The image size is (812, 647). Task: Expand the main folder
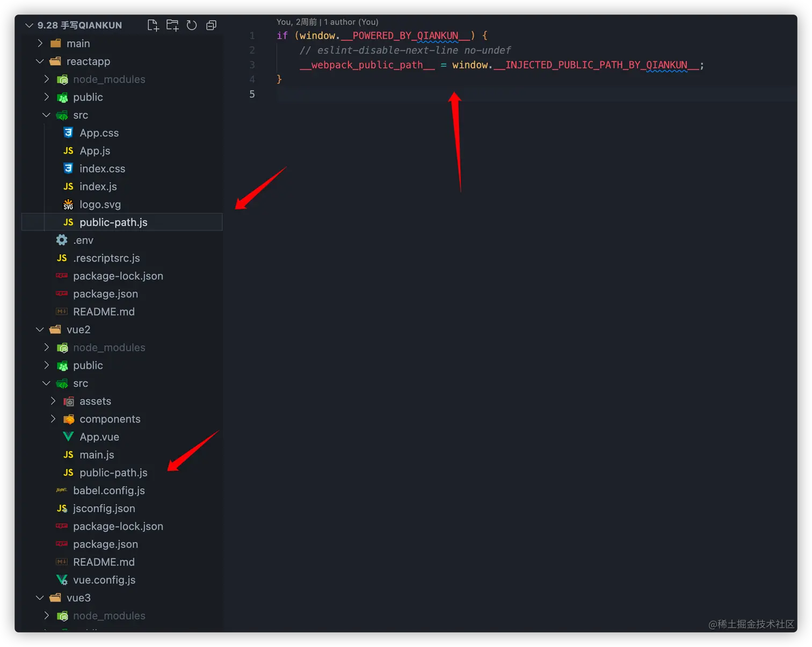pos(40,43)
